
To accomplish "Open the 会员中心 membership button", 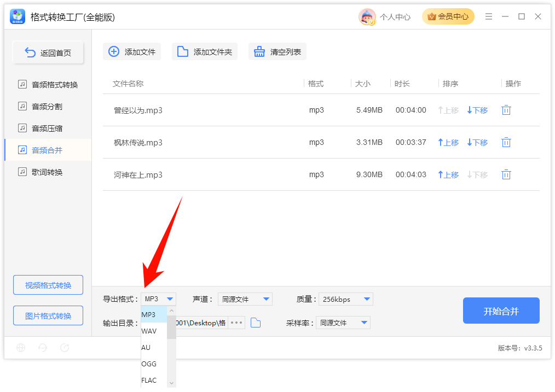I will point(448,16).
